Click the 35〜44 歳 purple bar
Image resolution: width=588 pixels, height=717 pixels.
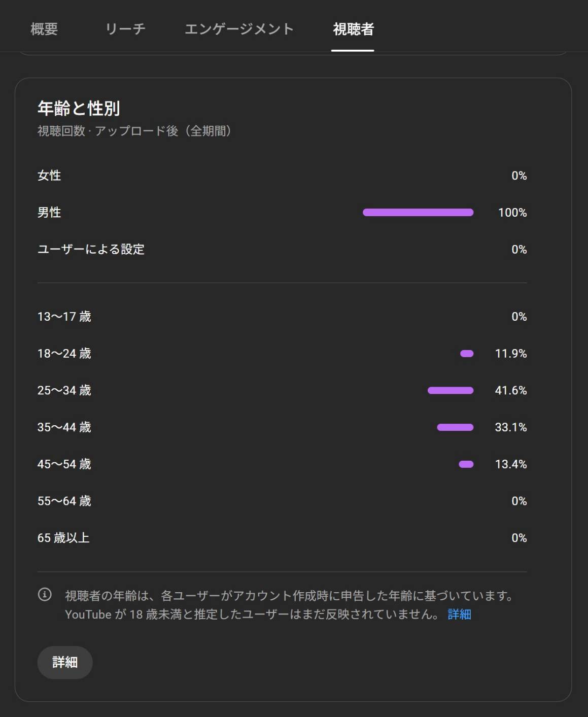pyautogui.click(x=455, y=427)
